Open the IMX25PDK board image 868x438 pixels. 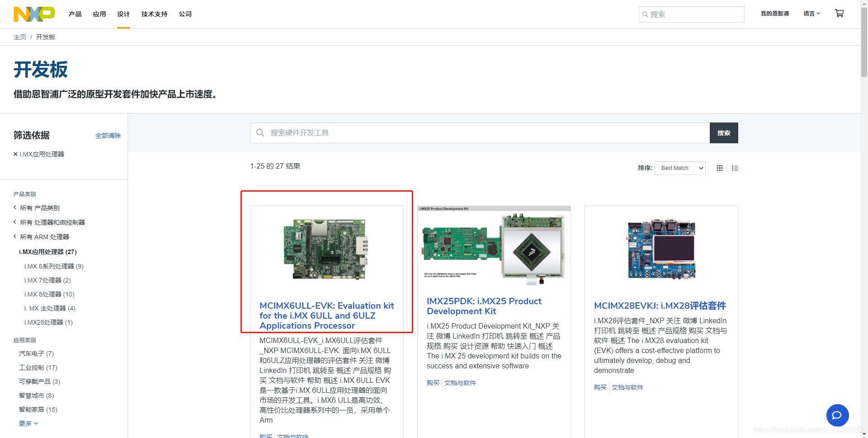494,246
